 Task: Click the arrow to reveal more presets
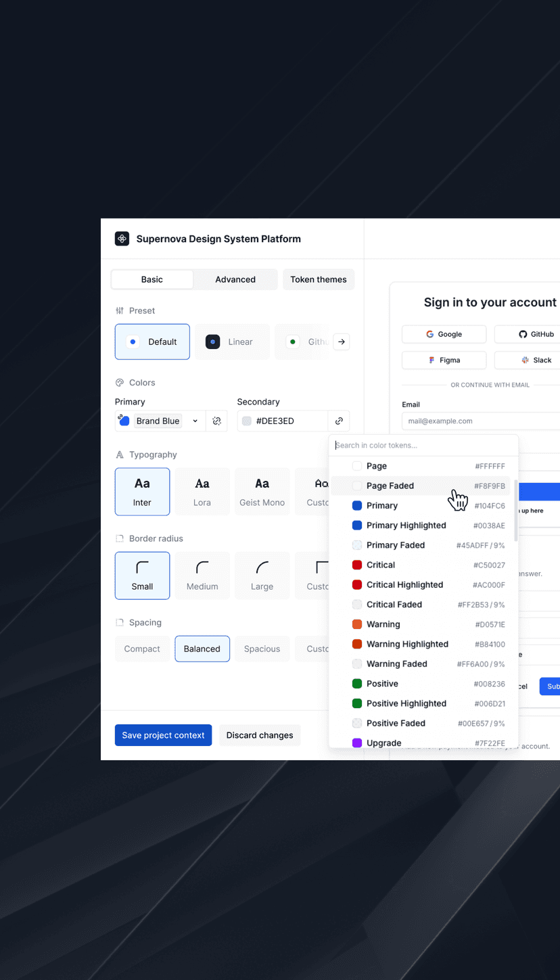pos(341,342)
